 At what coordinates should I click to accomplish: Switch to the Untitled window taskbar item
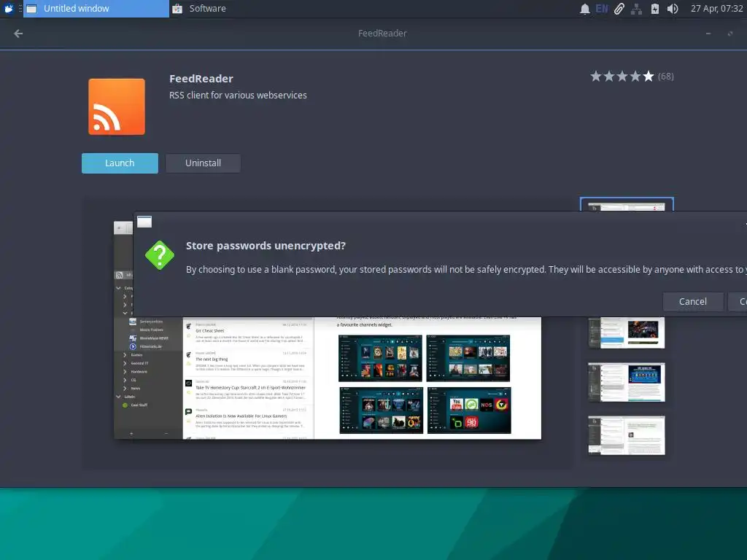96,9
